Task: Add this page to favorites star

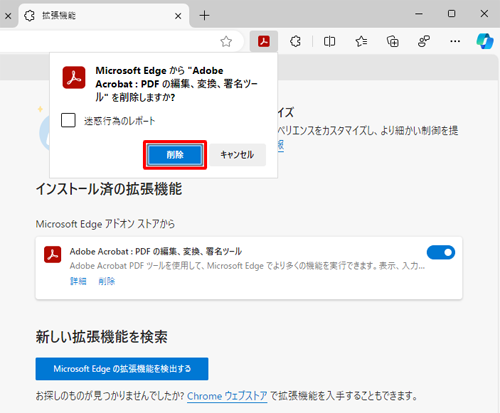Action: [x=226, y=41]
